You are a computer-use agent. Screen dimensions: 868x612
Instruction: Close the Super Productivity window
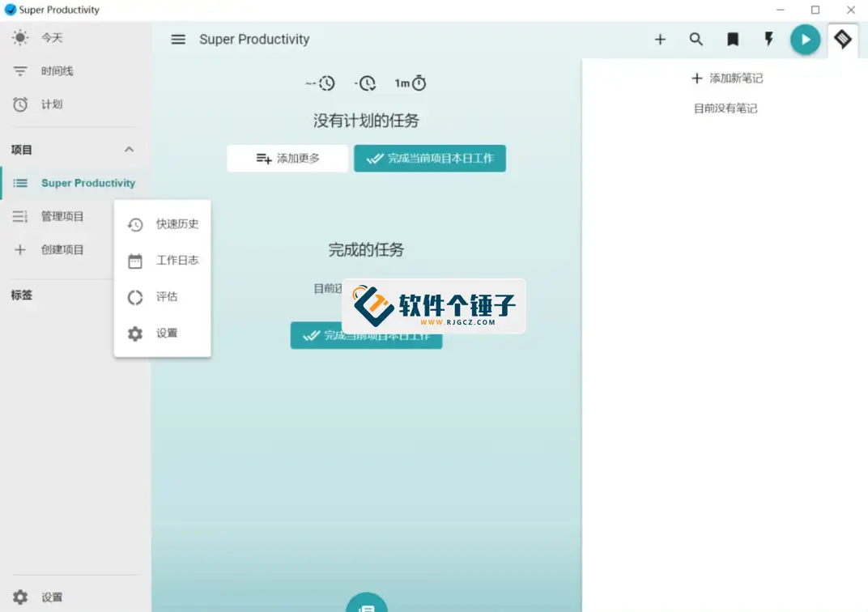pos(851,10)
